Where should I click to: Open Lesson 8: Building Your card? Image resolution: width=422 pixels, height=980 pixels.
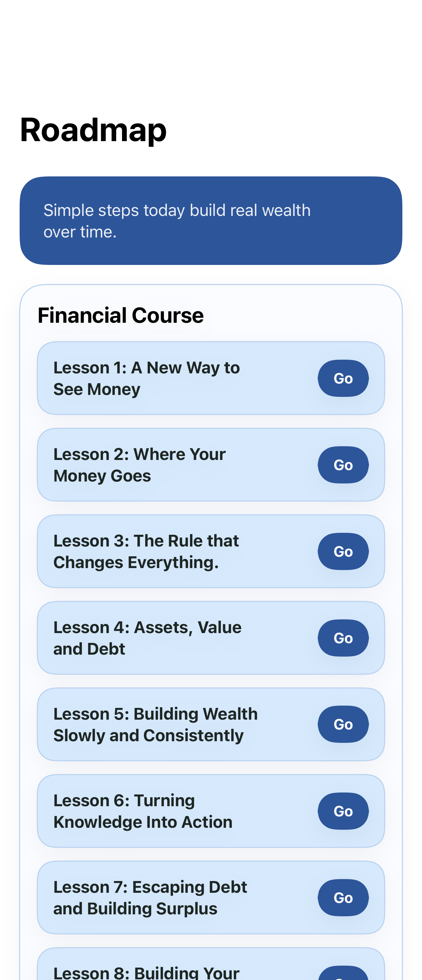pos(211,964)
